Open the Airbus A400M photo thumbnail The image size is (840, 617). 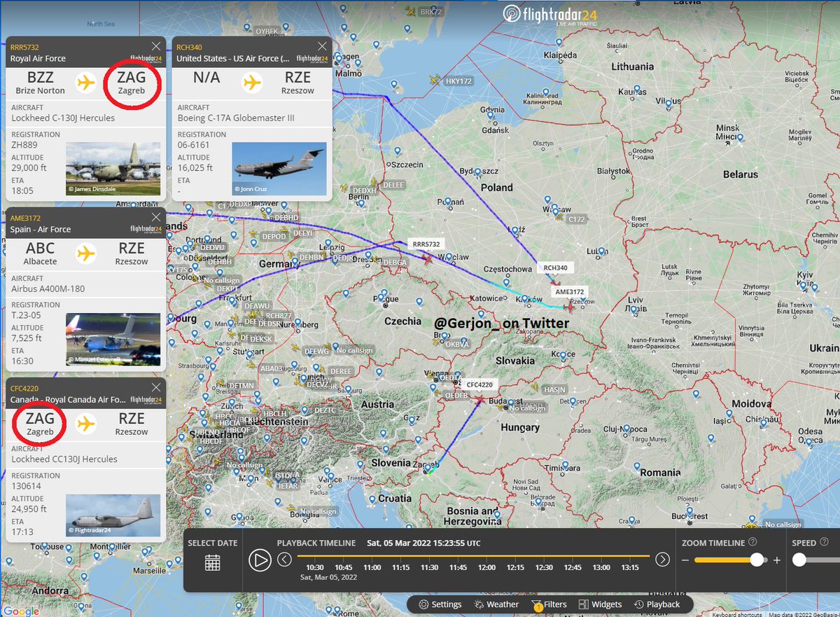[113, 339]
